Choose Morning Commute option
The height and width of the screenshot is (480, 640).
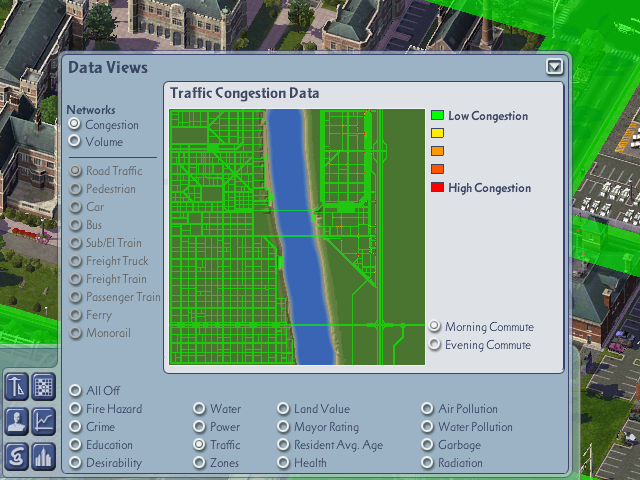point(435,326)
